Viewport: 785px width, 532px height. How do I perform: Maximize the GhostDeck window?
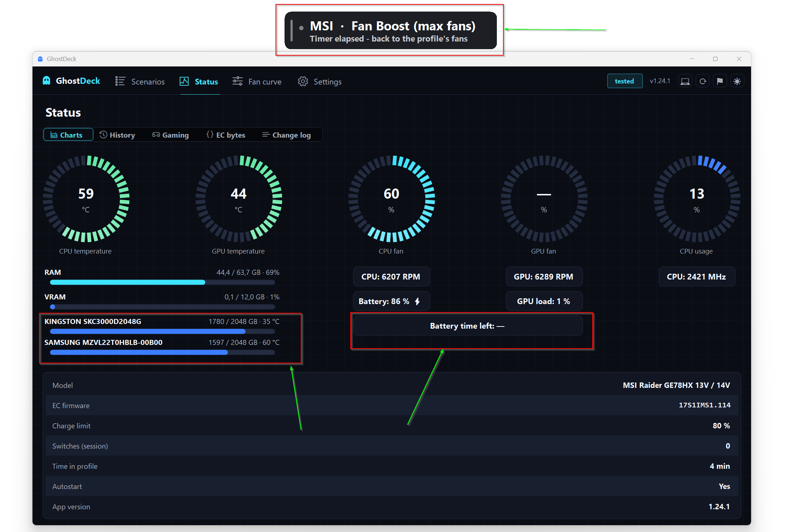click(715, 59)
